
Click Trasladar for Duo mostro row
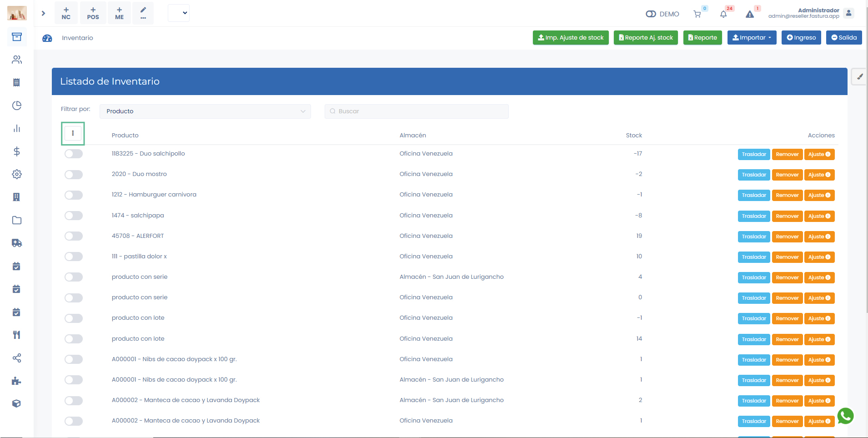point(753,175)
